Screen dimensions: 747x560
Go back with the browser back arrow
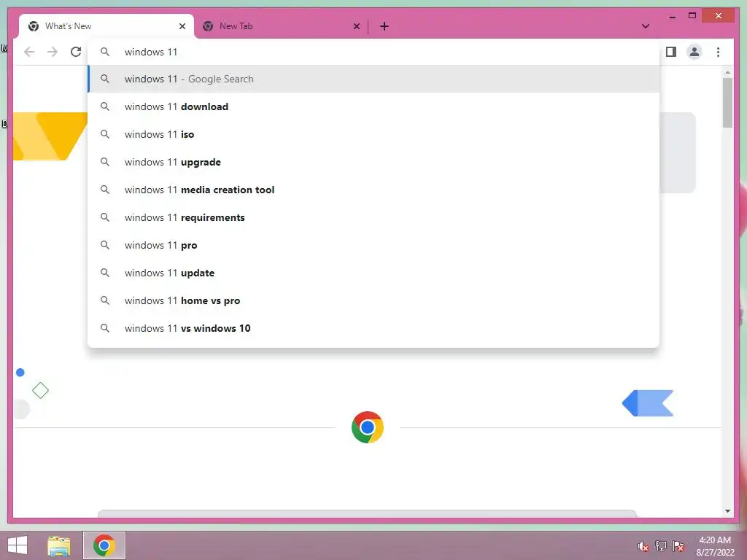(29, 52)
